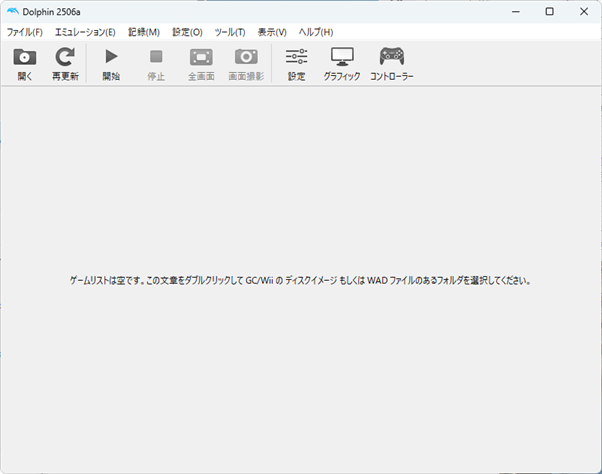Viewport: 602px width, 474px height.
Task: Click the Screenshot (画面撮影) camera icon
Action: pyautogui.click(x=246, y=58)
